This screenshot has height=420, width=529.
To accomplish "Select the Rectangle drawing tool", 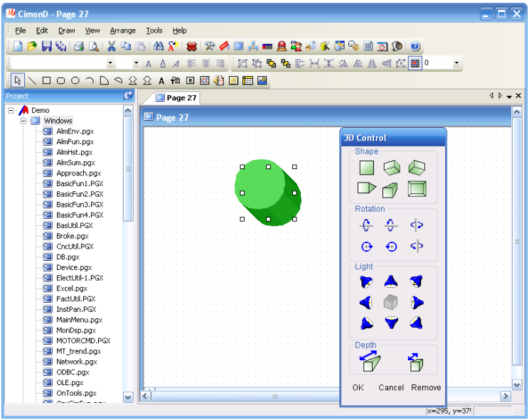I will click(x=46, y=81).
